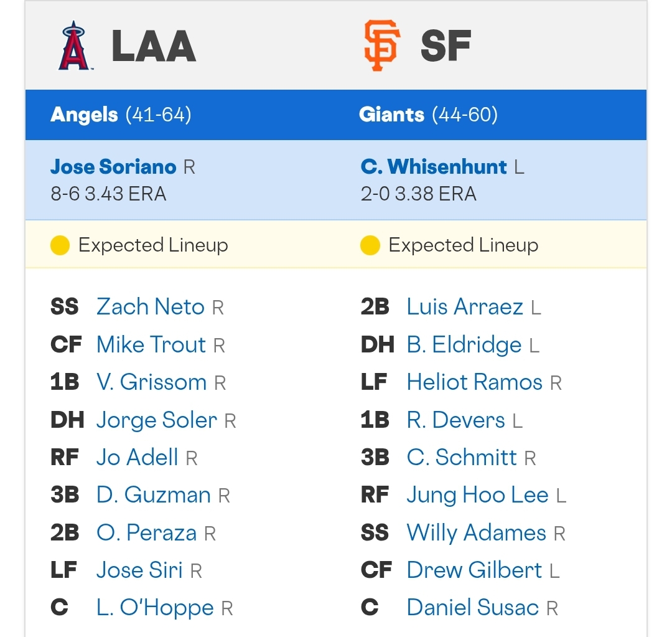Image resolution: width=672 pixels, height=637 pixels.
Task: Select Jo Adell in the lineup
Action: (137, 457)
